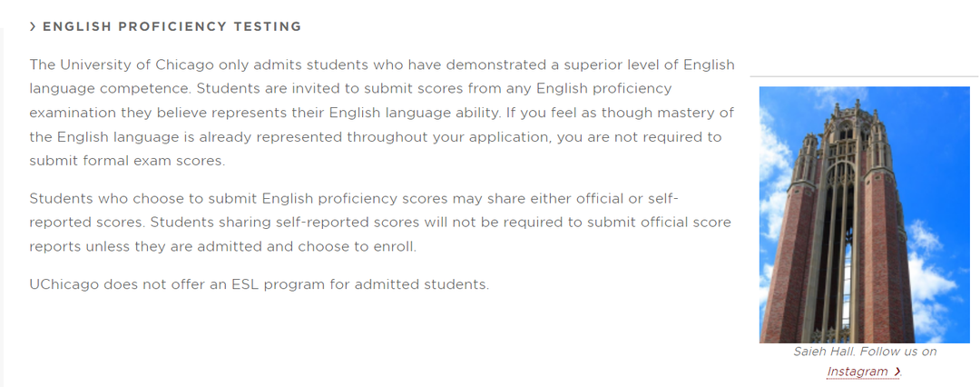
Task: Click the word ESL in last paragraph
Action: [x=246, y=283]
